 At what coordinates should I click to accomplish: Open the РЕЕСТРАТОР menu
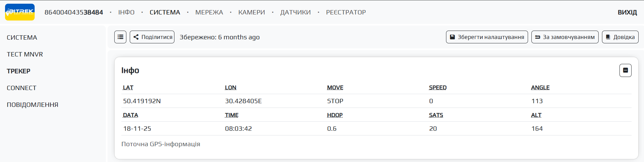coord(346,12)
